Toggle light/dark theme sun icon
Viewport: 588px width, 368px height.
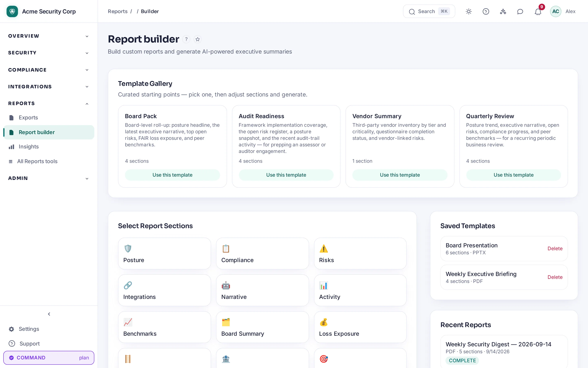click(469, 11)
